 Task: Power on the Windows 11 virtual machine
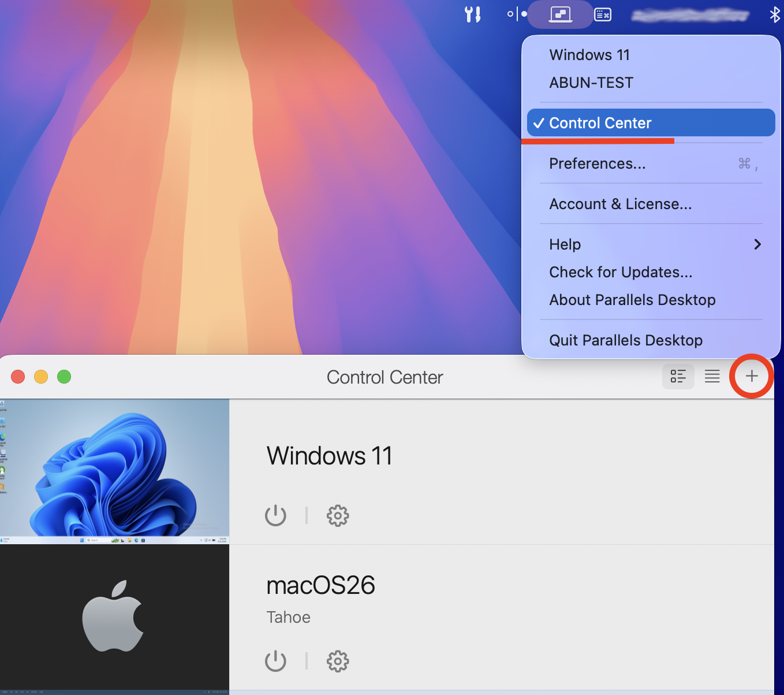(x=275, y=515)
